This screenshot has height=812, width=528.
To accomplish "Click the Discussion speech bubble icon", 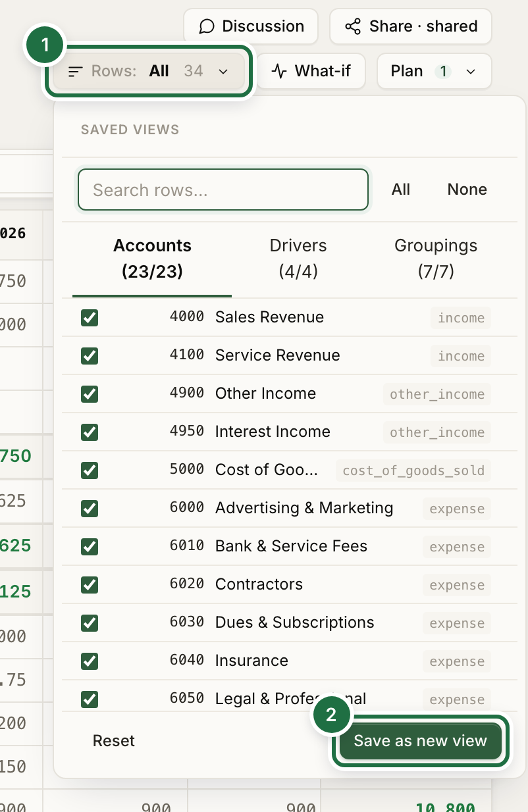I will (207, 26).
